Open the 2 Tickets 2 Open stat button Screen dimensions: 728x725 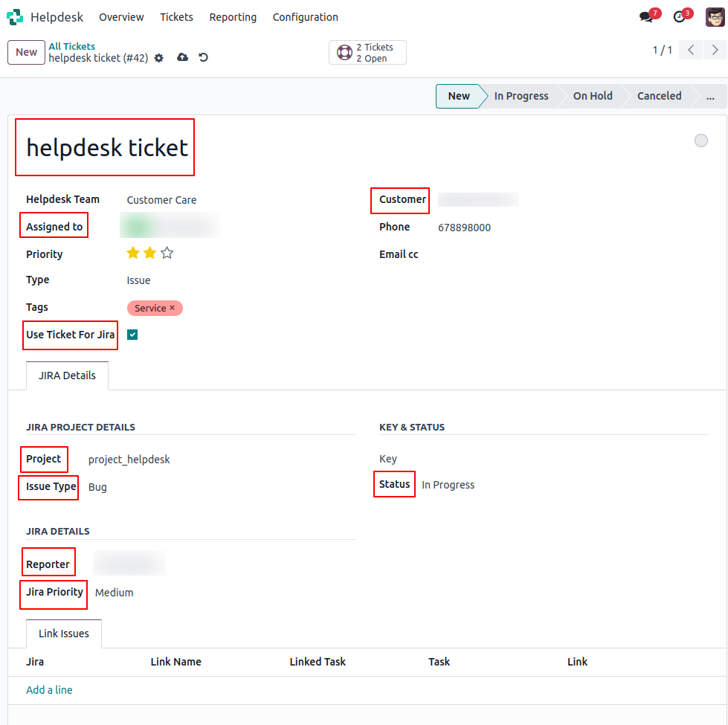(367, 53)
